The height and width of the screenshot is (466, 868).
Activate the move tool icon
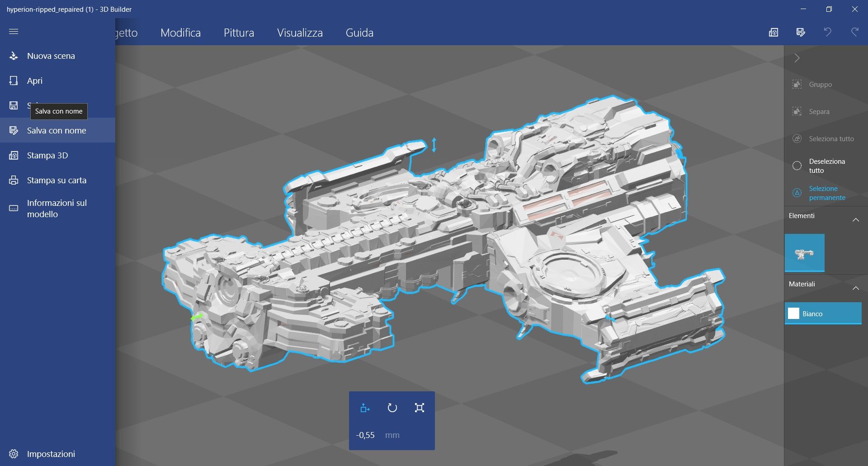pos(365,408)
